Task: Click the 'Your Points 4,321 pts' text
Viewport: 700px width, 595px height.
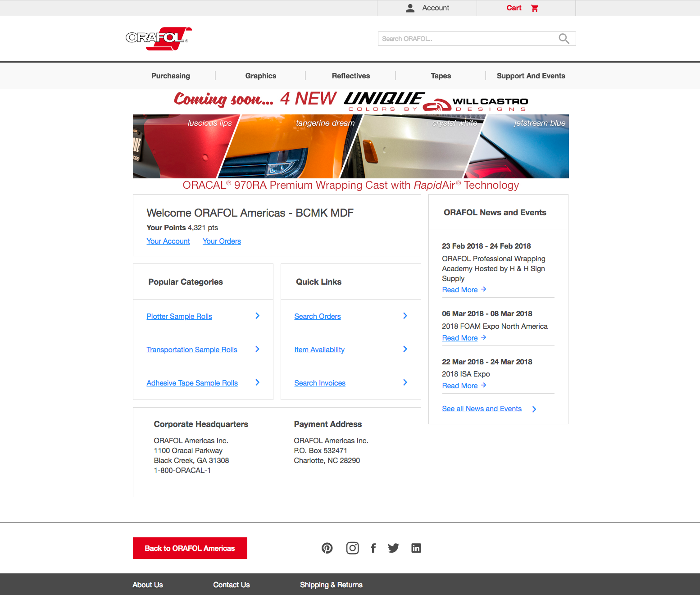Action: click(x=182, y=227)
